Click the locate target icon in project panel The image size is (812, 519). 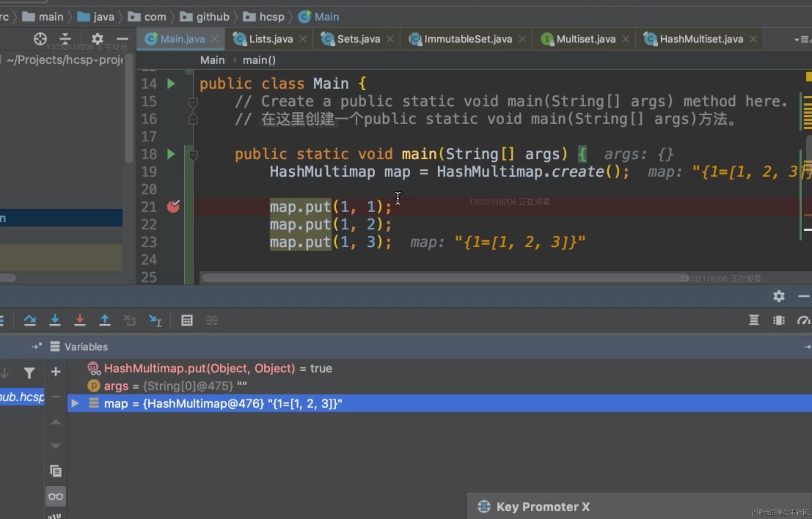(x=40, y=39)
